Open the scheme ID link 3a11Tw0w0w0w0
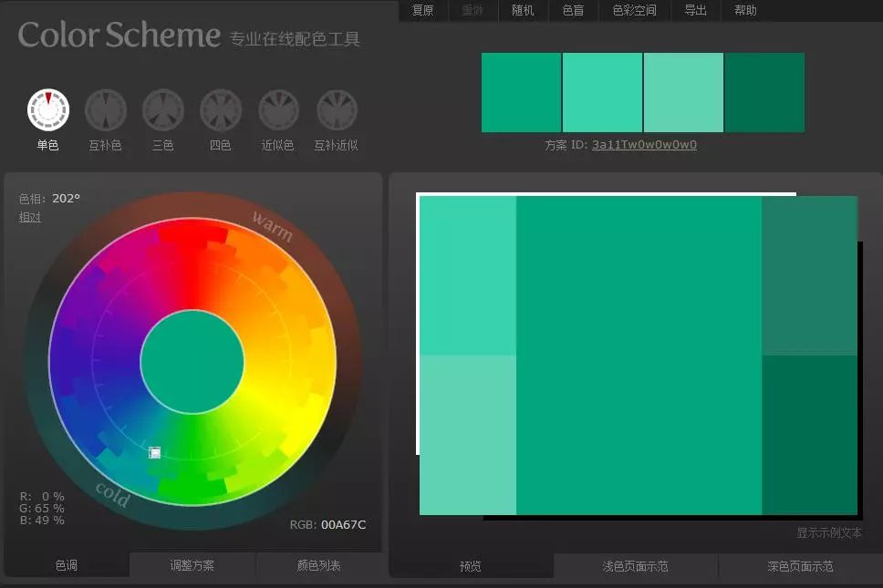The image size is (883, 588). 644,145
